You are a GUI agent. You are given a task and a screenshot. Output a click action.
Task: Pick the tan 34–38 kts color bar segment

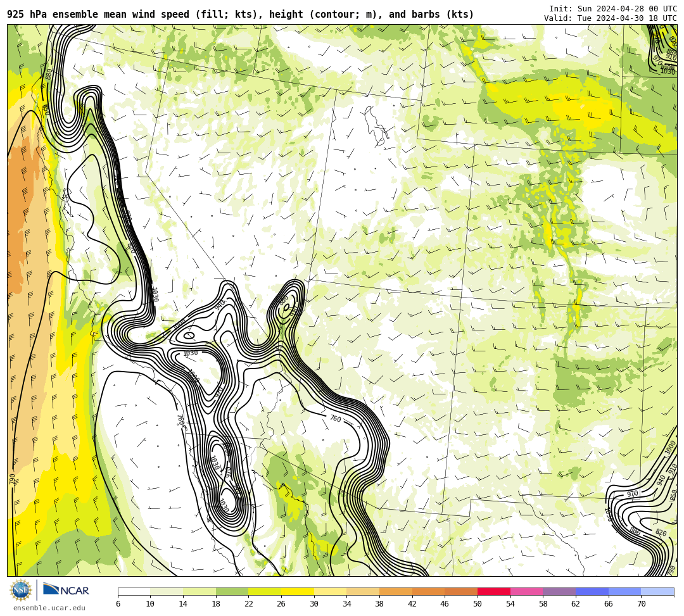coord(363,591)
